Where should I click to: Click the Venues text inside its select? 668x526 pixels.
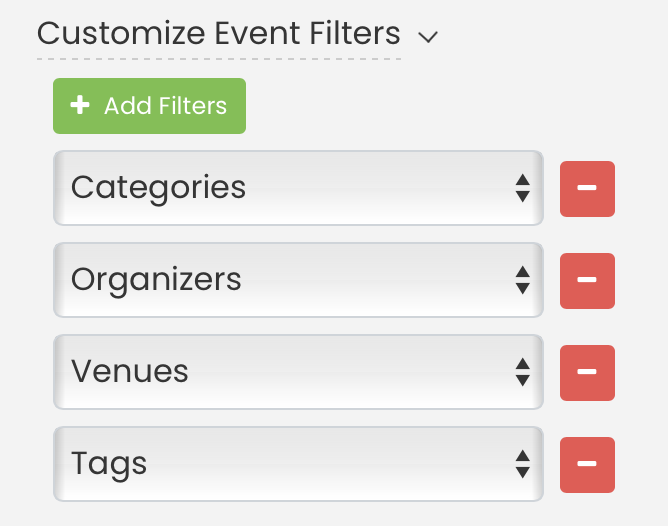coord(130,371)
